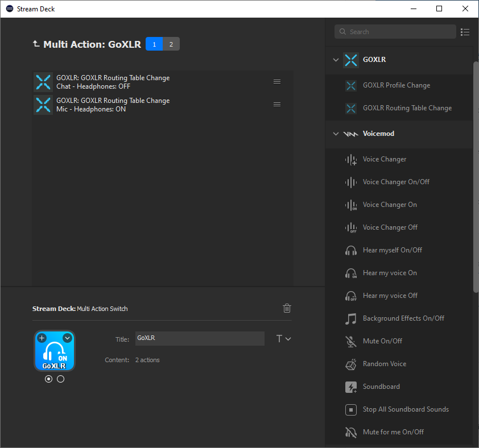
Task: Click the Background Effects On/Off label
Action: click(403, 318)
